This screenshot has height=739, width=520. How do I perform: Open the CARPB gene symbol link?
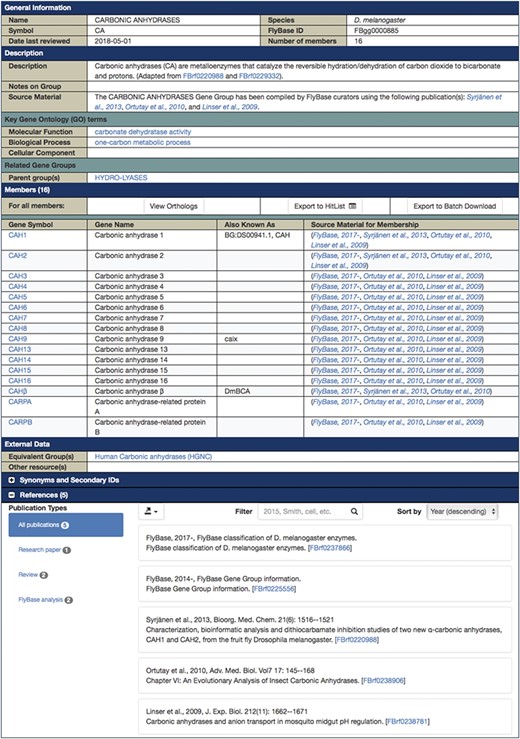coord(20,422)
